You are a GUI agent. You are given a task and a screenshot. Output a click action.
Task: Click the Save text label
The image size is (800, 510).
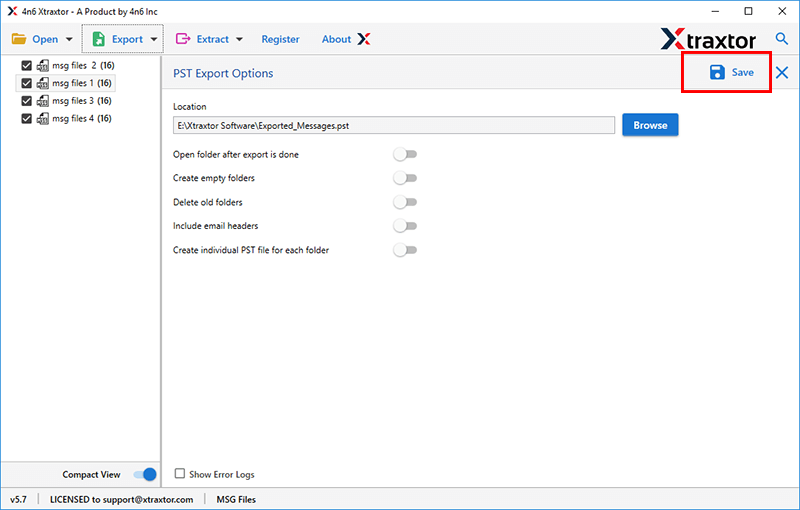click(742, 72)
